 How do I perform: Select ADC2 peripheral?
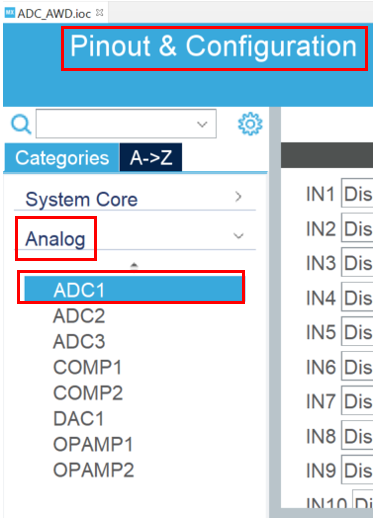79,316
